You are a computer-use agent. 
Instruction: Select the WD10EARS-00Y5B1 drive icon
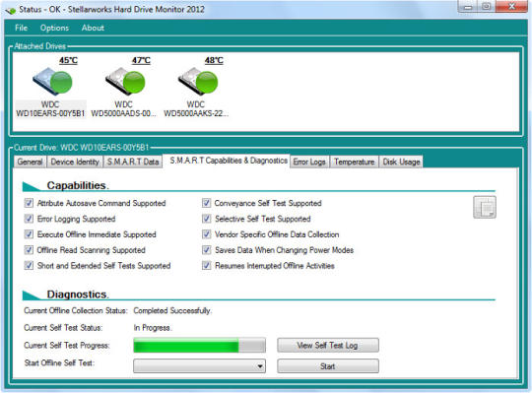52,82
